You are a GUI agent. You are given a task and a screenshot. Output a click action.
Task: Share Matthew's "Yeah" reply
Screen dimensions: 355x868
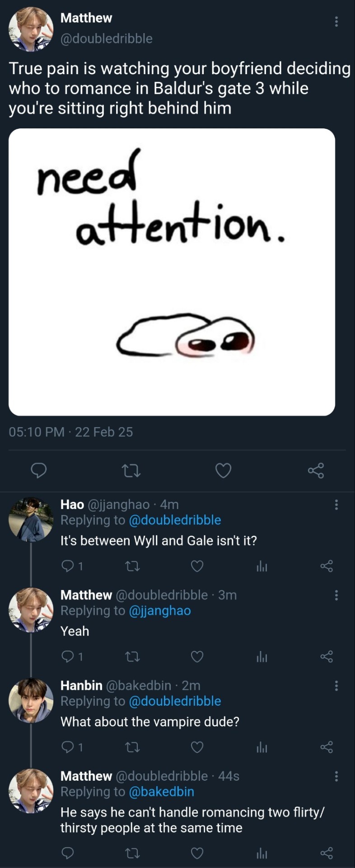tap(327, 656)
